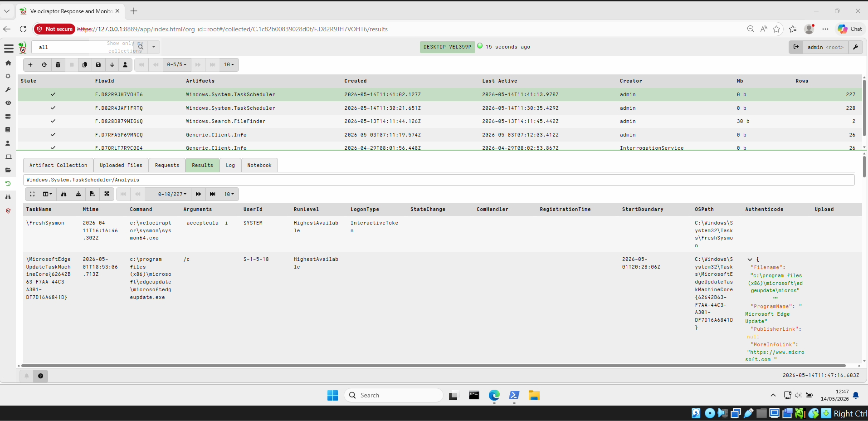The image size is (868, 421).
Task: Click the Windows.System.TaskScheduler/Analysis selector field
Action: click(439, 180)
